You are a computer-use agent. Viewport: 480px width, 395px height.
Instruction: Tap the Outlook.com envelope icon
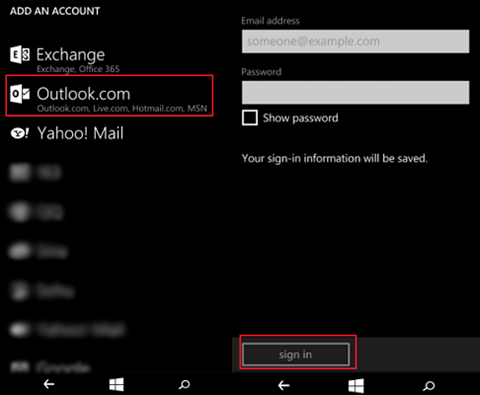tap(20, 94)
